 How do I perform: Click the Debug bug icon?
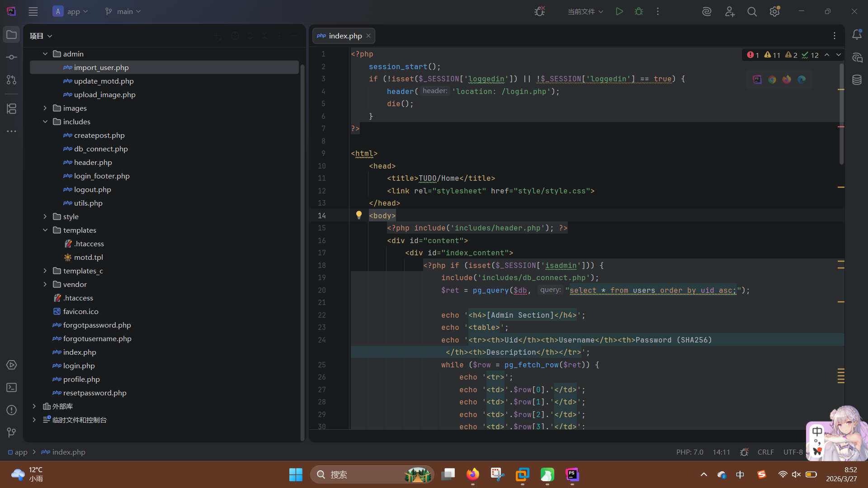pos(639,12)
